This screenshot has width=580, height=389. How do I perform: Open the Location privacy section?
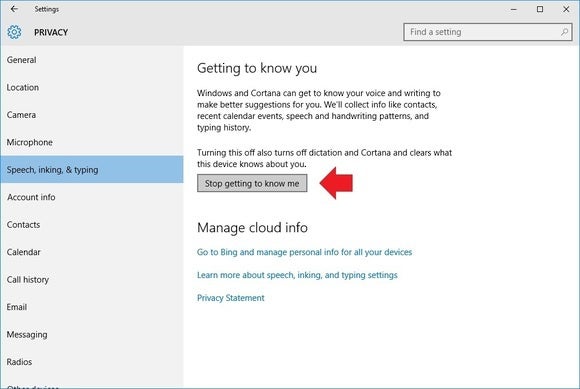tap(92, 87)
